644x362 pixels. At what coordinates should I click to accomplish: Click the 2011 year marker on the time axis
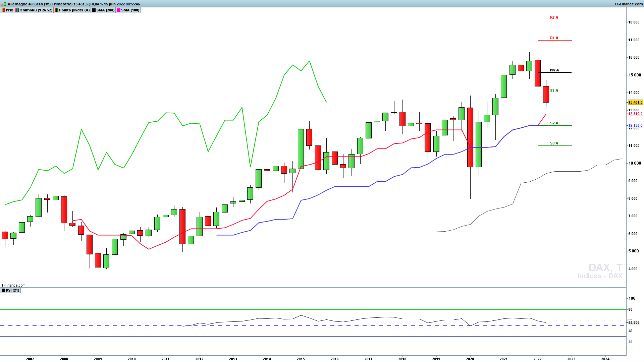pos(165,359)
